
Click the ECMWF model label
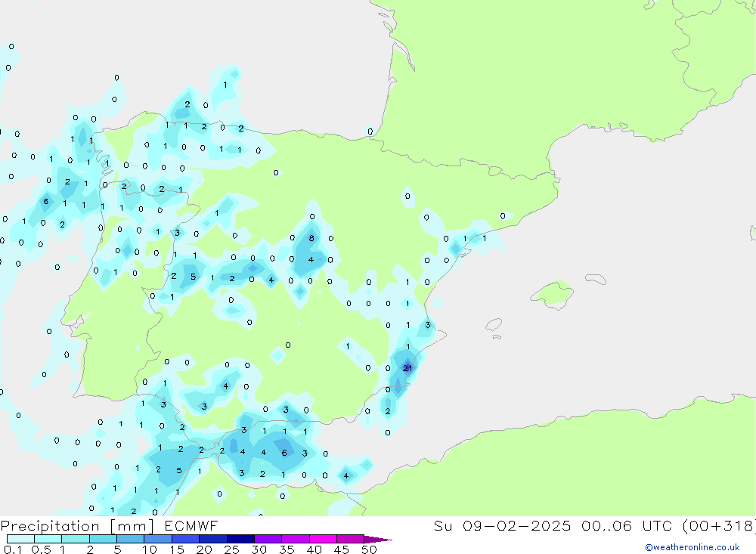pyautogui.click(x=191, y=525)
